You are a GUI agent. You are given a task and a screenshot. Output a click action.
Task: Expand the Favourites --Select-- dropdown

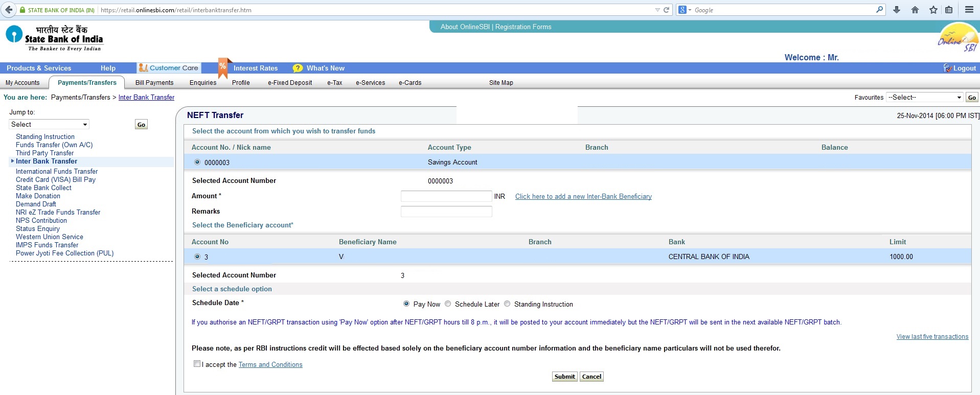[x=925, y=97]
